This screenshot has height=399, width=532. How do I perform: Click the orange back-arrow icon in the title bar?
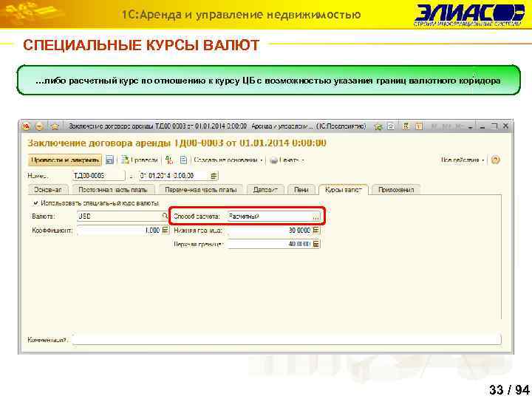[x=40, y=126]
